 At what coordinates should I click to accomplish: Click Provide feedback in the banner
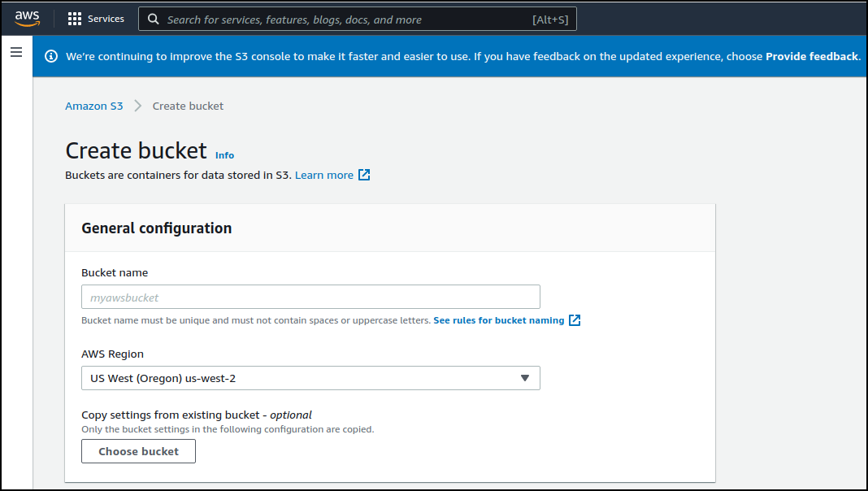pos(812,56)
